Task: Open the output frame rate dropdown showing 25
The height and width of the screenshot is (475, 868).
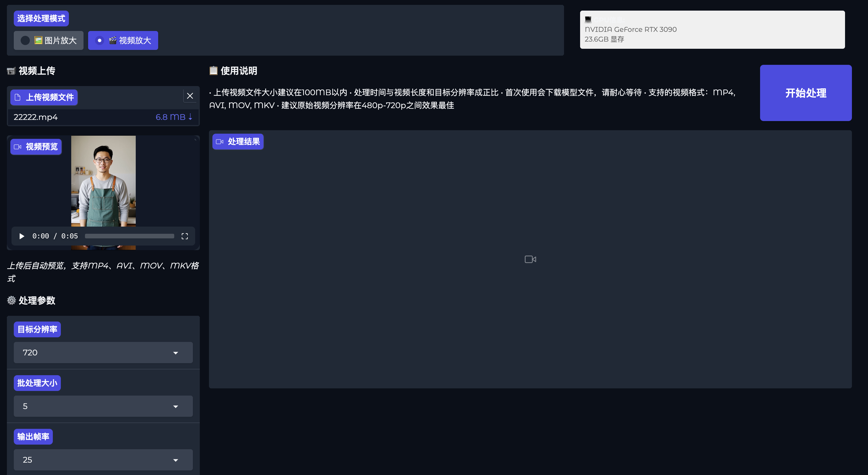Action: (x=103, y=460)
